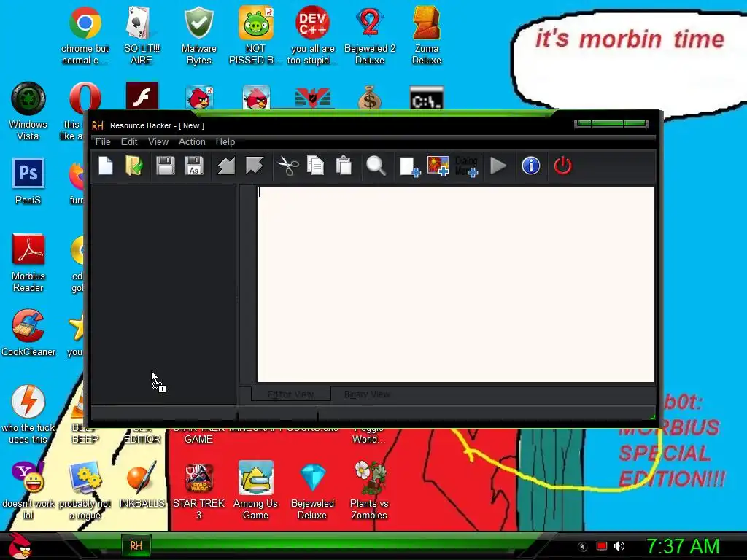Click the Paste clipboard icon
Screen dimensions: 747x560
tap(343, 166)
